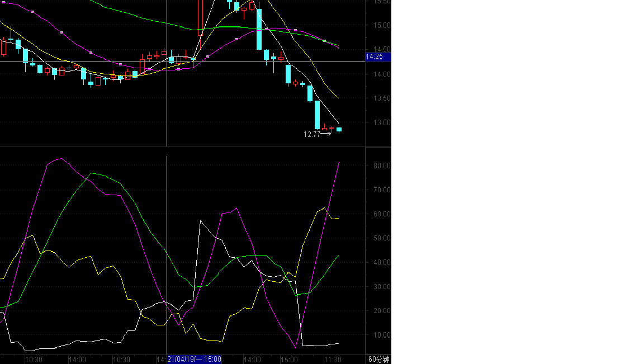Select the 10.00 indicator axis label
The height and width of the screenshot is (364, 644).
click(x=382, y=335)
